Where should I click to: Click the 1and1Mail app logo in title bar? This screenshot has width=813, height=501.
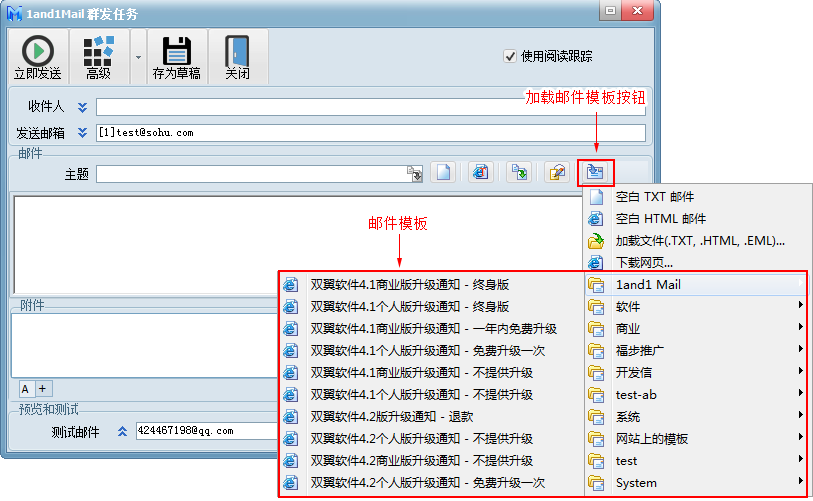[15, 13]
